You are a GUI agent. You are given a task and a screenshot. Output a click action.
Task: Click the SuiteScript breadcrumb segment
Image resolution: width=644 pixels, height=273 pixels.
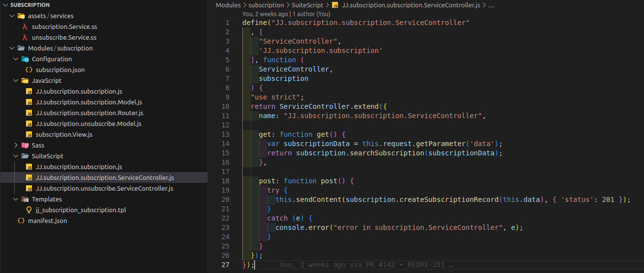click(x=307, y=5)
